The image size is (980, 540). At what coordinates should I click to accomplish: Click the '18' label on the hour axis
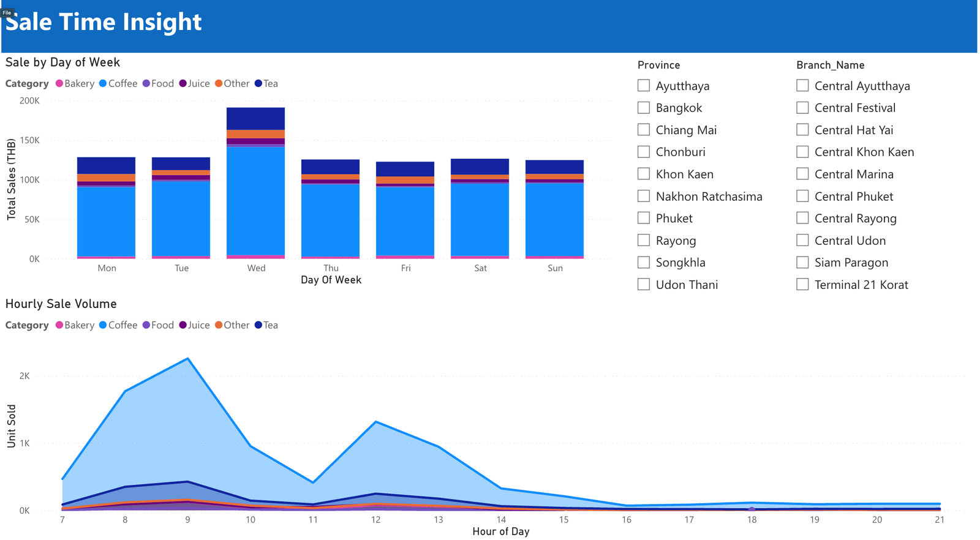click(x=752, y=520)
